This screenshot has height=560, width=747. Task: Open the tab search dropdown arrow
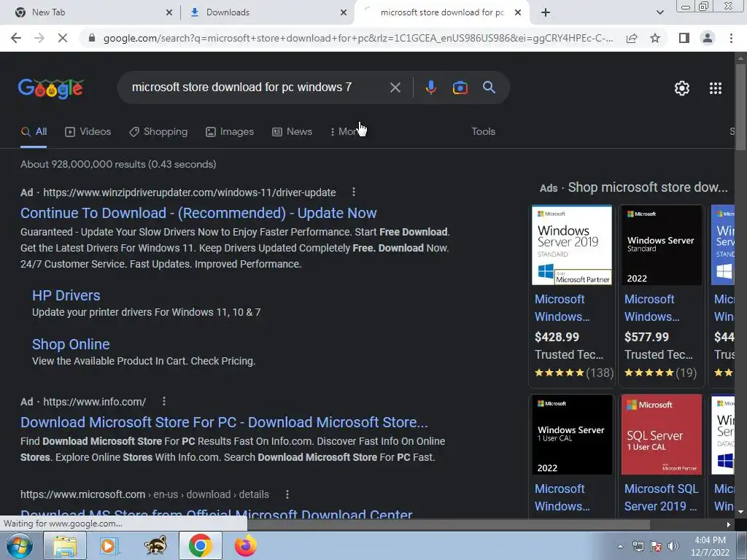tap(659, 12)
